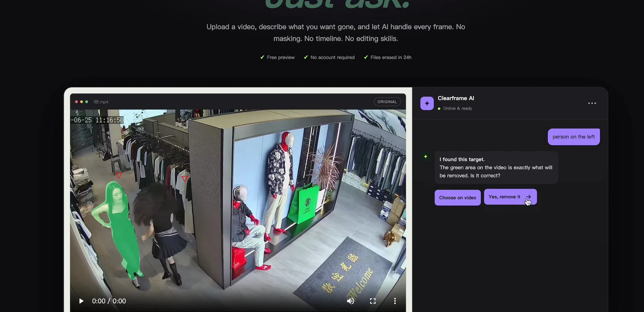Screen dimensions: 644x312
Task: Play the video preview
Action: click(81, 301)
